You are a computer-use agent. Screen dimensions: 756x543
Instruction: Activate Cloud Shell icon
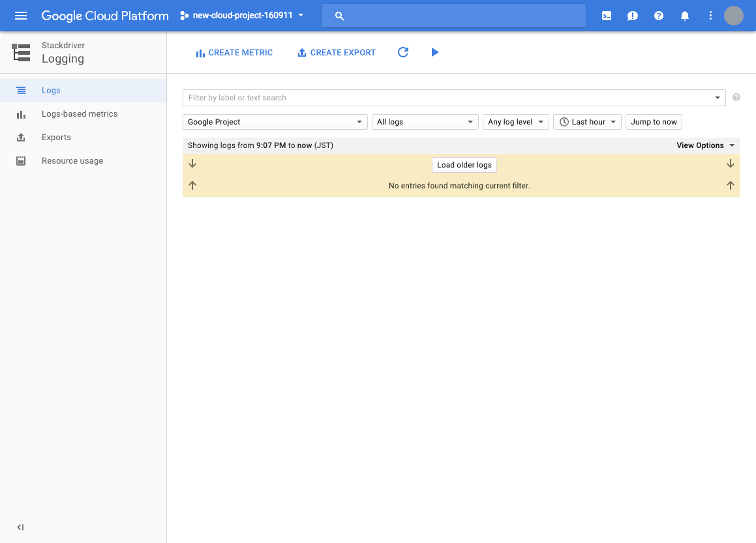(x=607, y=16)
